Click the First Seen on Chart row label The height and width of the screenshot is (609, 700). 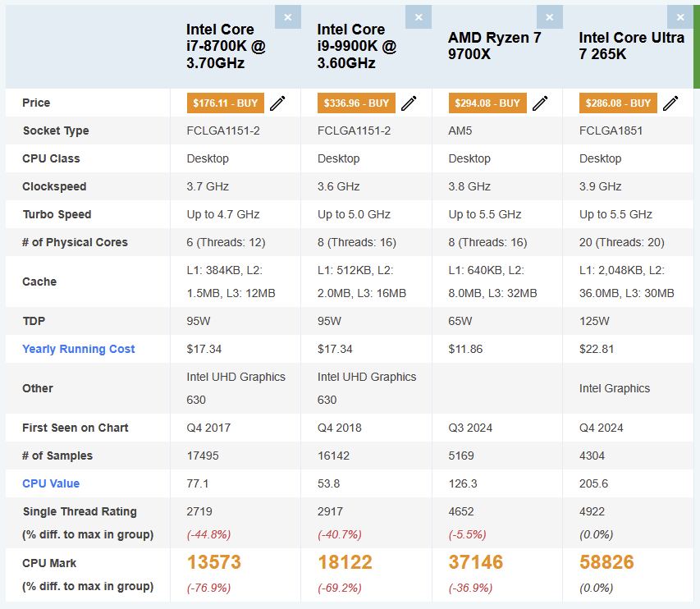click(75, 428)
